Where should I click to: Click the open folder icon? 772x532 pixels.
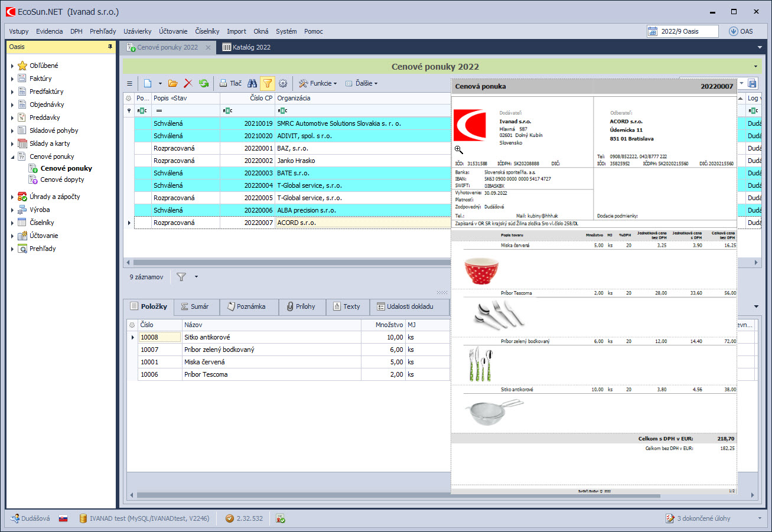tap(173, 84)
